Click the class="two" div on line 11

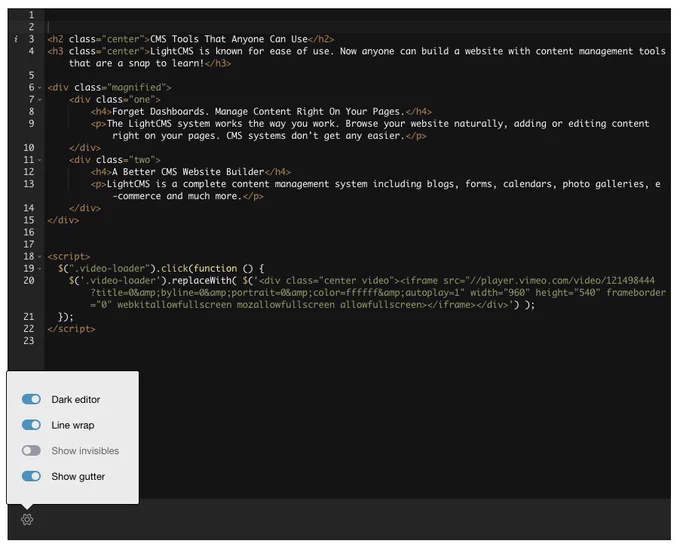click(114, 160)
